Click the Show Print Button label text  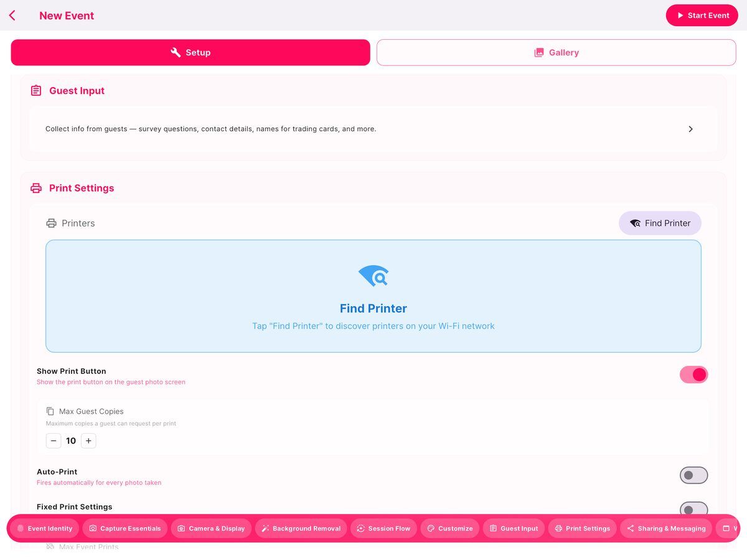point(72,371)
